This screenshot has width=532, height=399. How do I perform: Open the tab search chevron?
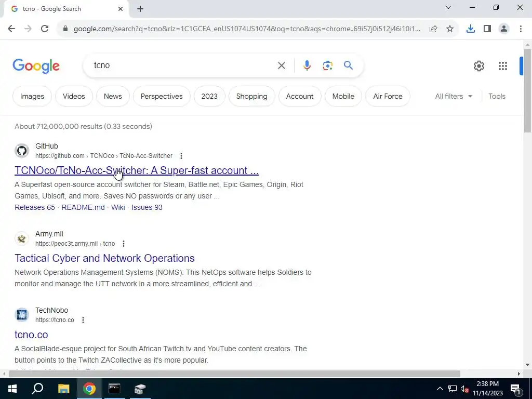coord(448,7)
